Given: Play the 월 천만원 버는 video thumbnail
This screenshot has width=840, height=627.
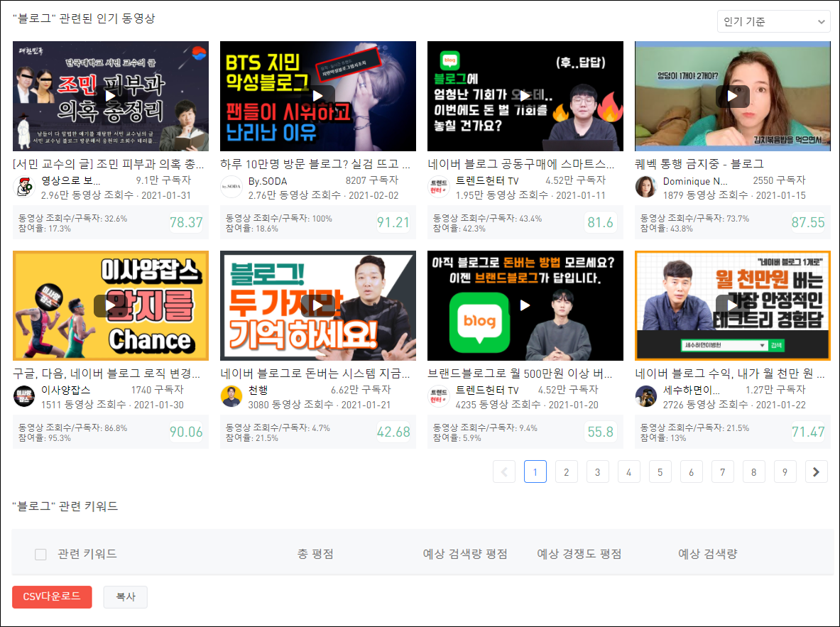Looking at the screenshot, I should point(732,305).
